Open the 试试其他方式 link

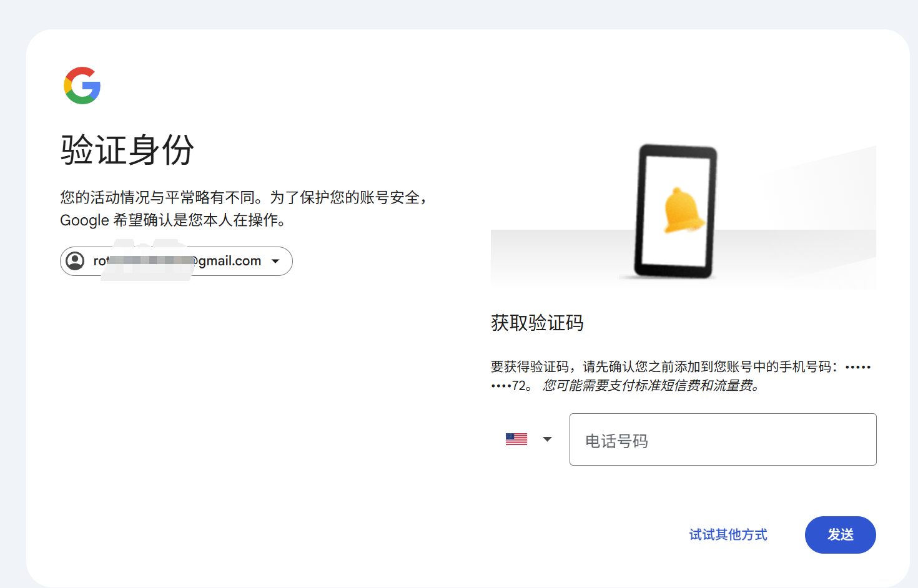coord(728,535)
